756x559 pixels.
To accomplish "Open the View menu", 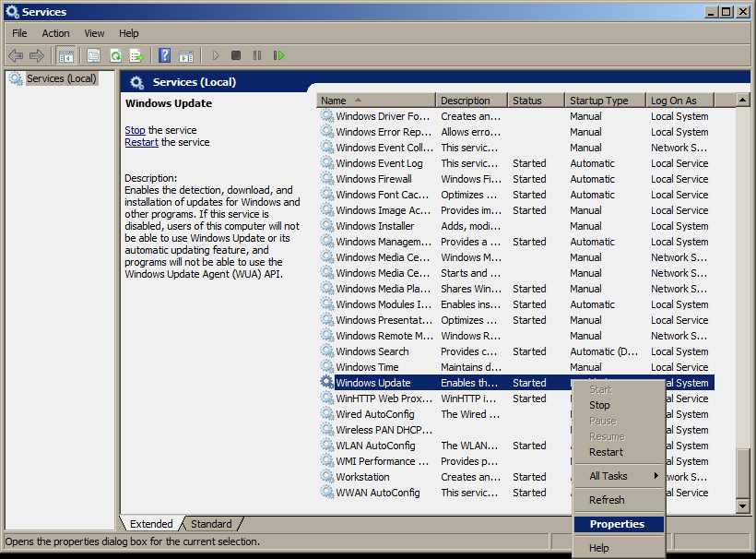I will point(94,33).
